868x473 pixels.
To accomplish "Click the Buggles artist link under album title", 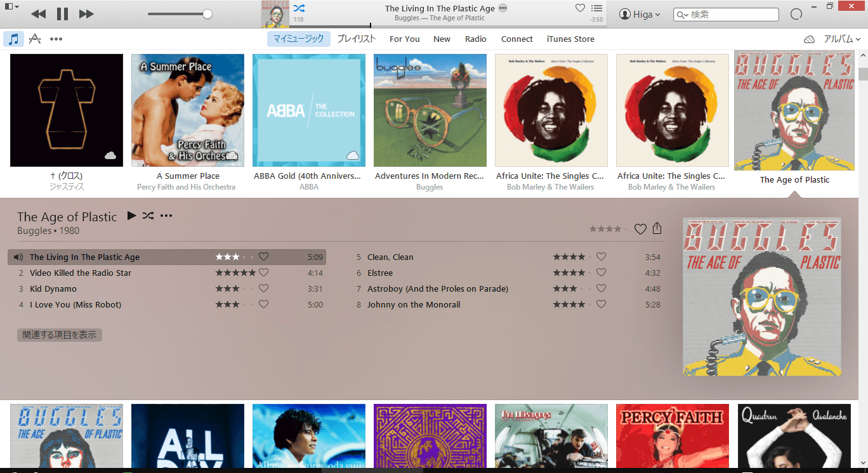I will 34,231.
